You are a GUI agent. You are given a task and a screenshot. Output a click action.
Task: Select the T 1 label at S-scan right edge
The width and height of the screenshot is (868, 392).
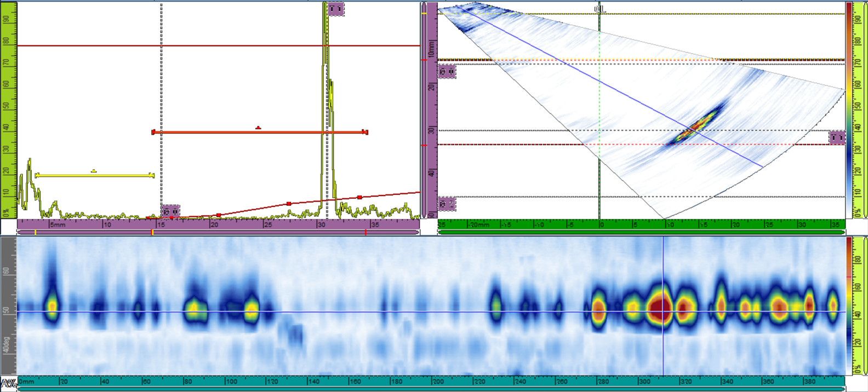click(x=837, y=138)
